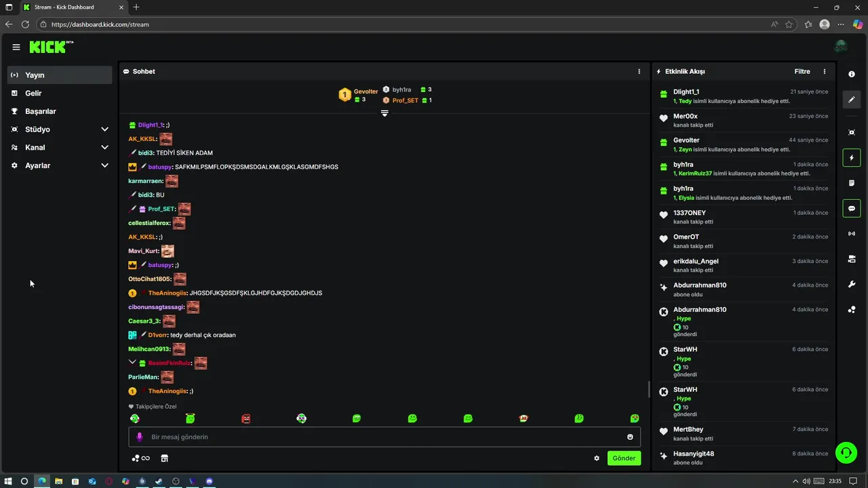
Task: Select the MertBhey follow event
Action: [743, 434]
